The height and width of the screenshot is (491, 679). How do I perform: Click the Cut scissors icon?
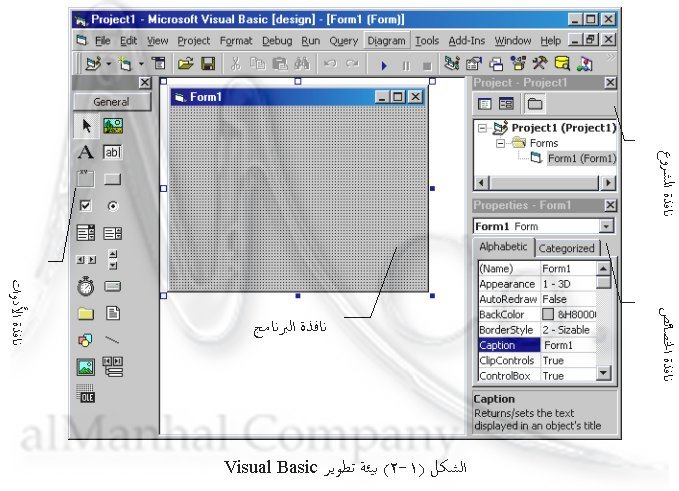click(x=236, y=65)
